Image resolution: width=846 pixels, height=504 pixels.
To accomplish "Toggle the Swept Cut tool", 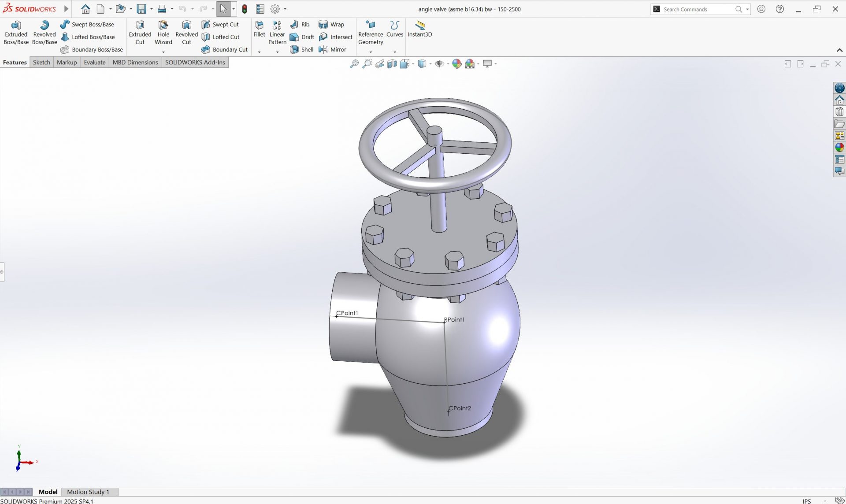I will [x=221, y=24].
